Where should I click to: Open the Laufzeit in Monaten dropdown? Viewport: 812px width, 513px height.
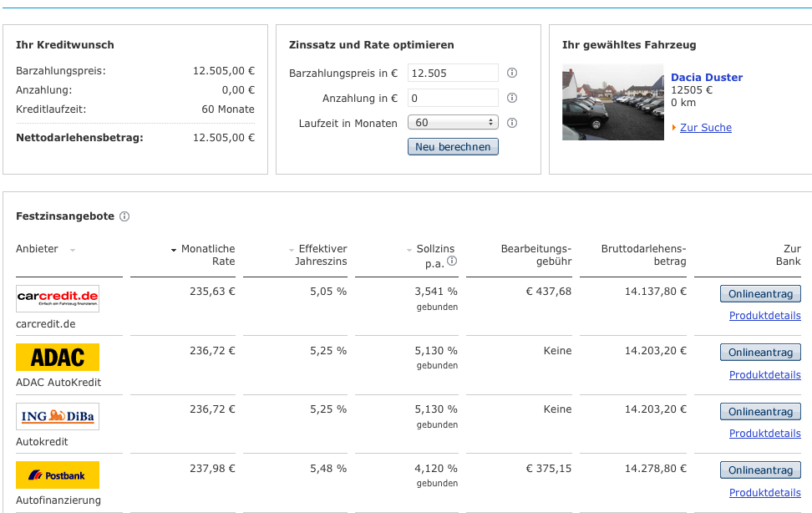coord(453,123)
